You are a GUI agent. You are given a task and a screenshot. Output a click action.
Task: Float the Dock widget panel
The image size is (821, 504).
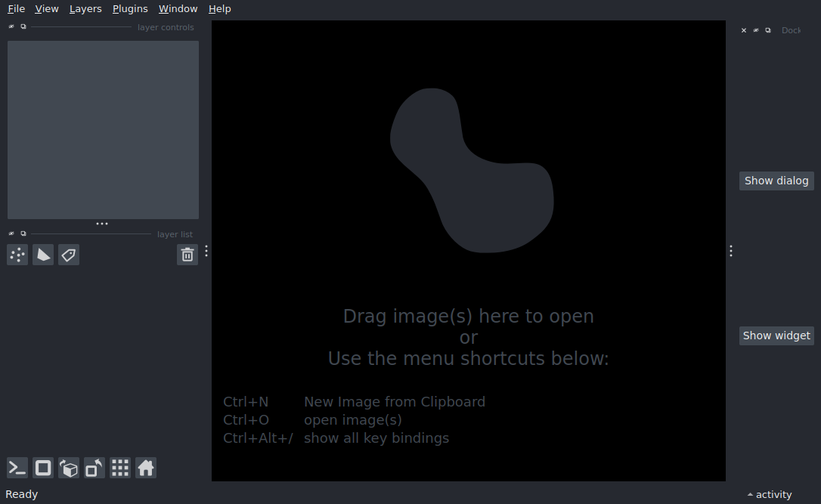click(x=768, y=30)
